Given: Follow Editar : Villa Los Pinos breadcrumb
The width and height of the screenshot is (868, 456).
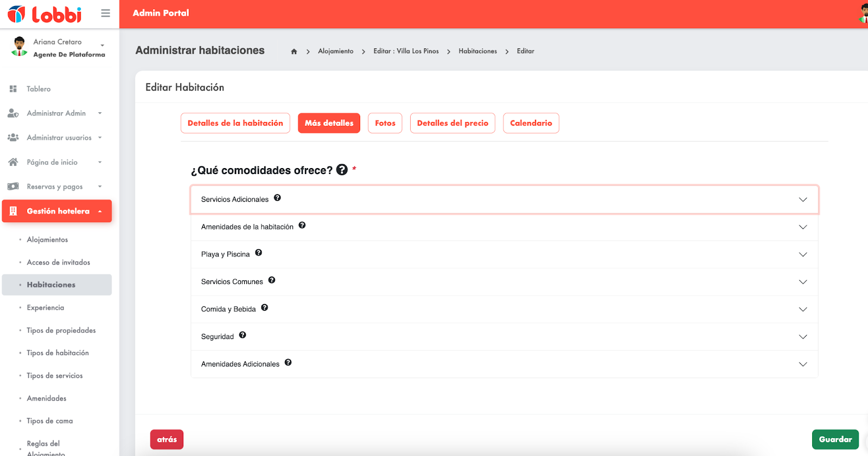Looking at the screenshot, I should (x=406, y=51).
